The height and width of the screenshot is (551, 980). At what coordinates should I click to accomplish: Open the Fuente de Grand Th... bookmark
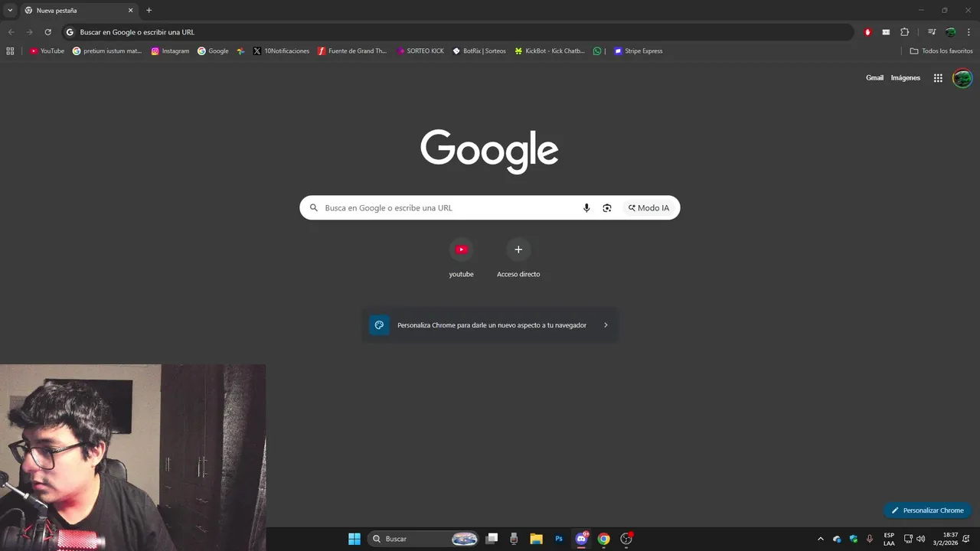click(352, 51)
